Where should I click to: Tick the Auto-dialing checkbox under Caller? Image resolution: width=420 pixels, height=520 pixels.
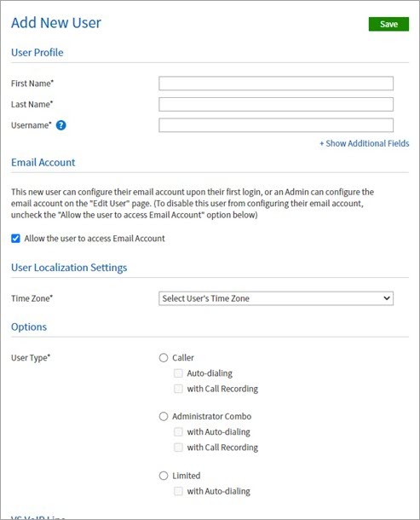pos(178,373)
